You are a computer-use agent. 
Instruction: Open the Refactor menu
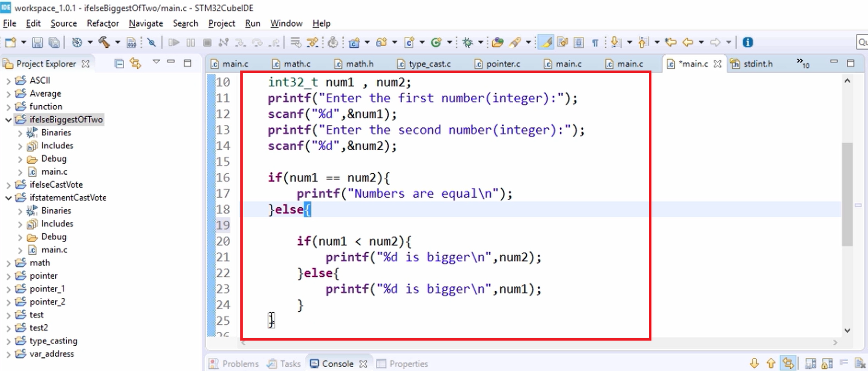(103, 23)
